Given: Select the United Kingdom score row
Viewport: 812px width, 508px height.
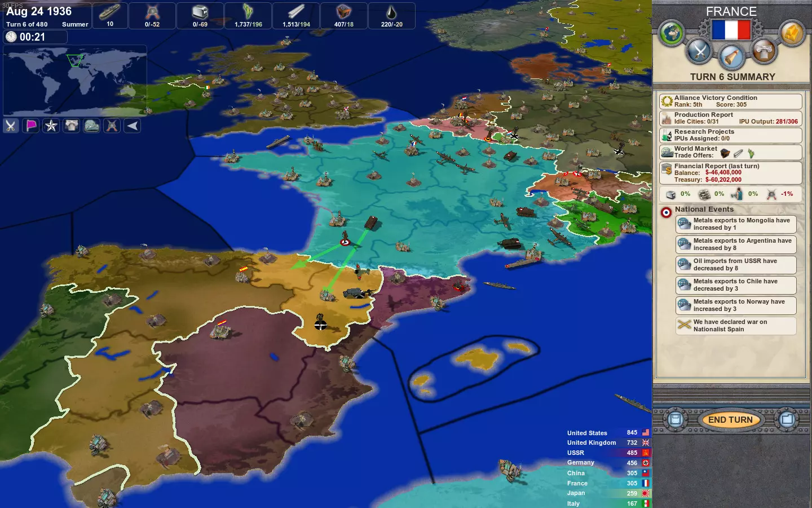Looking at the screenshot, I should pyautogui.click(x=608, y=443).
